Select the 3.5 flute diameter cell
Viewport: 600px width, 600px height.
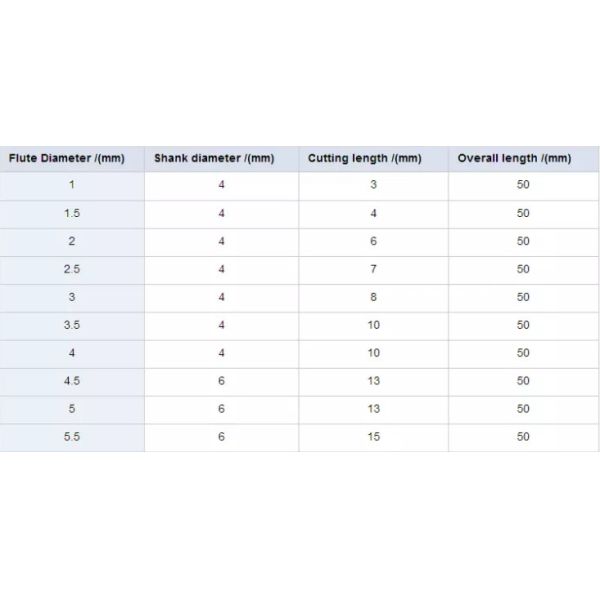click(71, 325)
